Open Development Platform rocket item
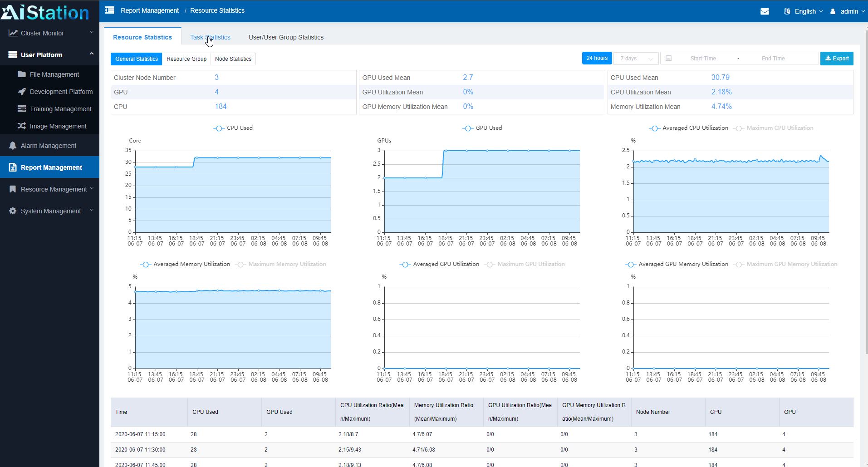868x467 pixels. [x=61, y=92]
